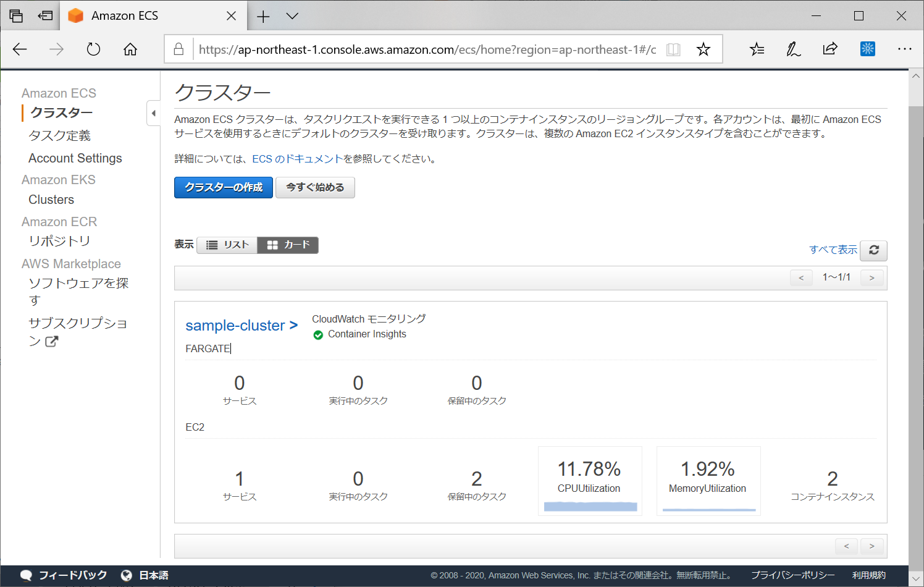
Task: Select the Amazon ECS browser tab
Action: click(x=153, y=16)
